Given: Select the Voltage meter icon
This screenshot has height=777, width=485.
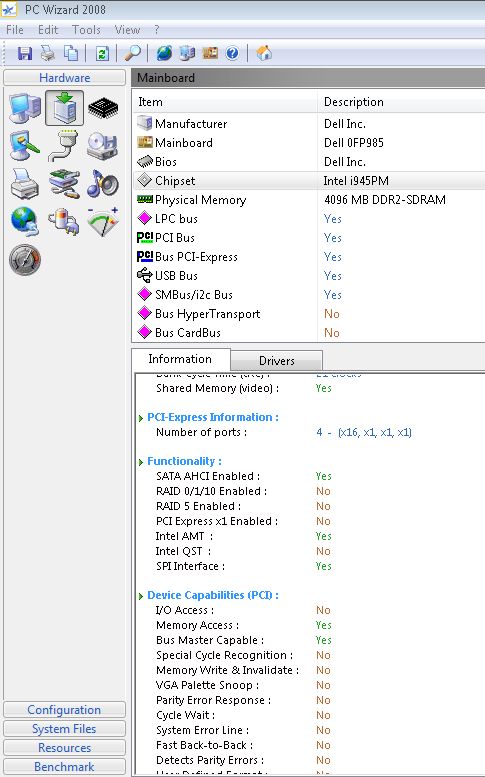Looking at the screenshot, I should pyautogui.click(x=103, y=222).
